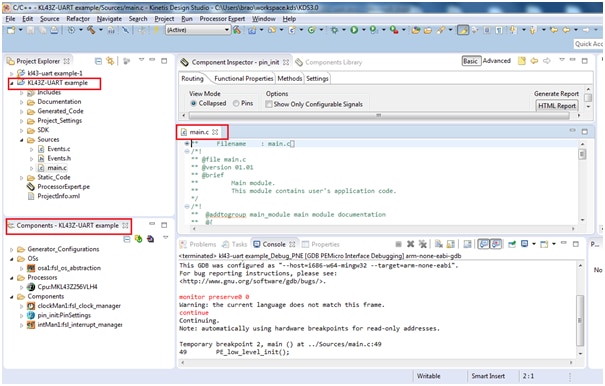The height and width of the screenshot is (386, 605).
Task: Expand the Generated_Code folder
Action: 22,112
